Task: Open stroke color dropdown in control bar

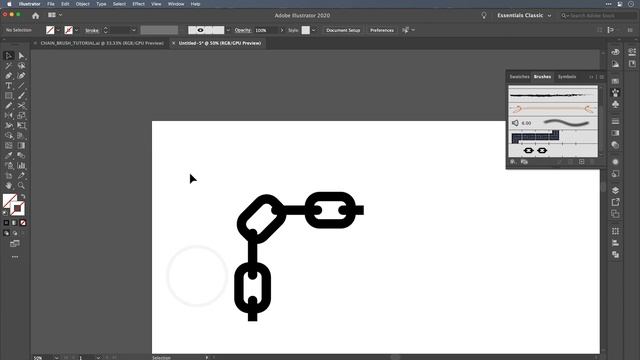Action: pyautogui.click(x=76, y=30)
